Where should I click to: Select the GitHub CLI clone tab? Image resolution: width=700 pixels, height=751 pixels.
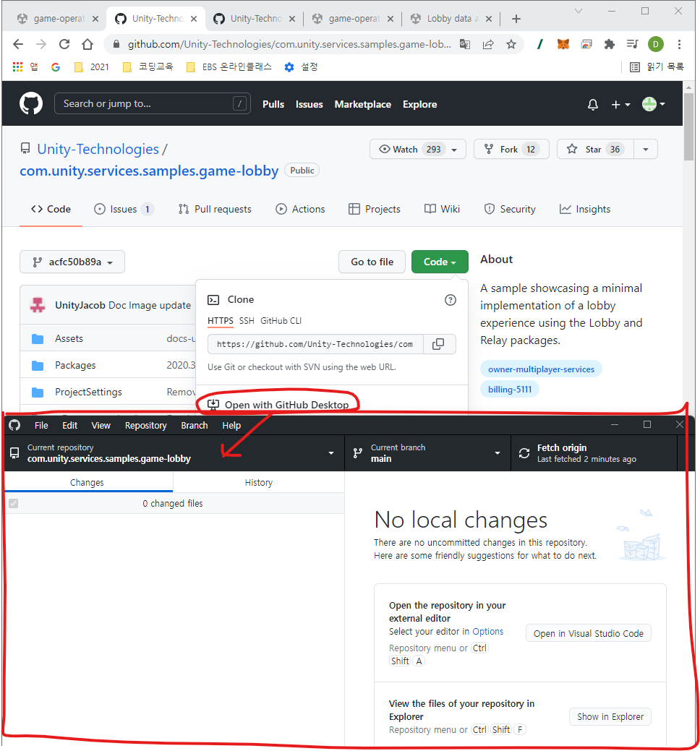[281, 321]
